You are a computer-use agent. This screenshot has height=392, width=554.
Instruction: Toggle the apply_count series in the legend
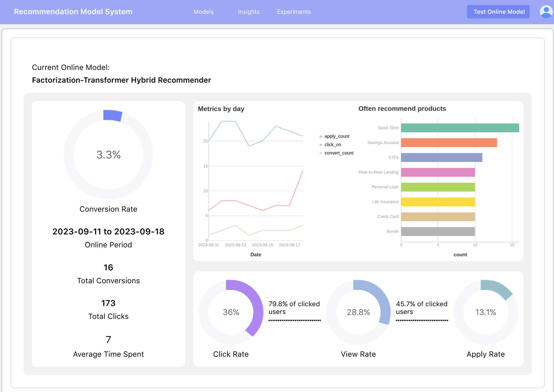pos(337,136)
